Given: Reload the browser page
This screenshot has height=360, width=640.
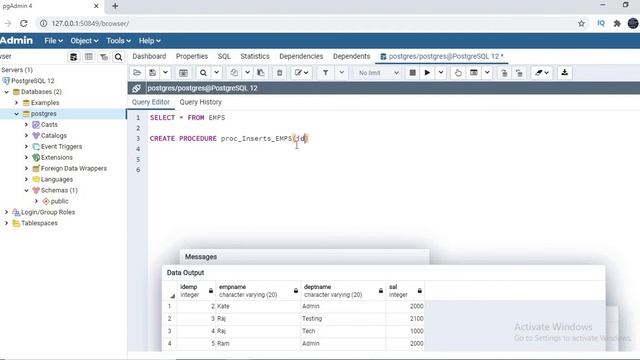Looking at the screenshot, I should (x=24, y=24).
